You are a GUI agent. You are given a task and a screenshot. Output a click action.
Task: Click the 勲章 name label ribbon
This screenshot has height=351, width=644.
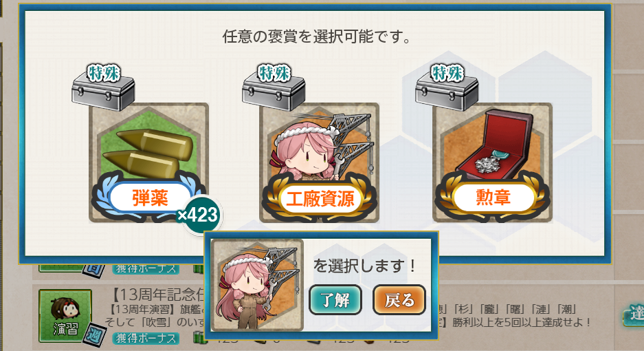pos(493,198)
